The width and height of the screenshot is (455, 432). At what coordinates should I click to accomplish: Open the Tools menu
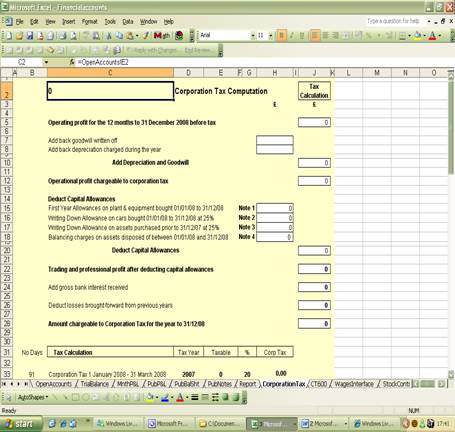[x=110, y=22]
